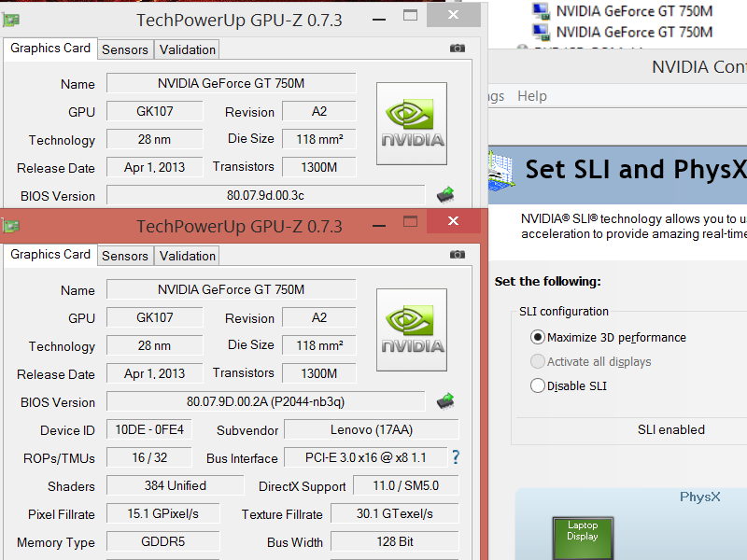Open Validation tab in the red-titled GPU-Z window
The height and width of the screenshot is (560, 747).
coord(188,256)
